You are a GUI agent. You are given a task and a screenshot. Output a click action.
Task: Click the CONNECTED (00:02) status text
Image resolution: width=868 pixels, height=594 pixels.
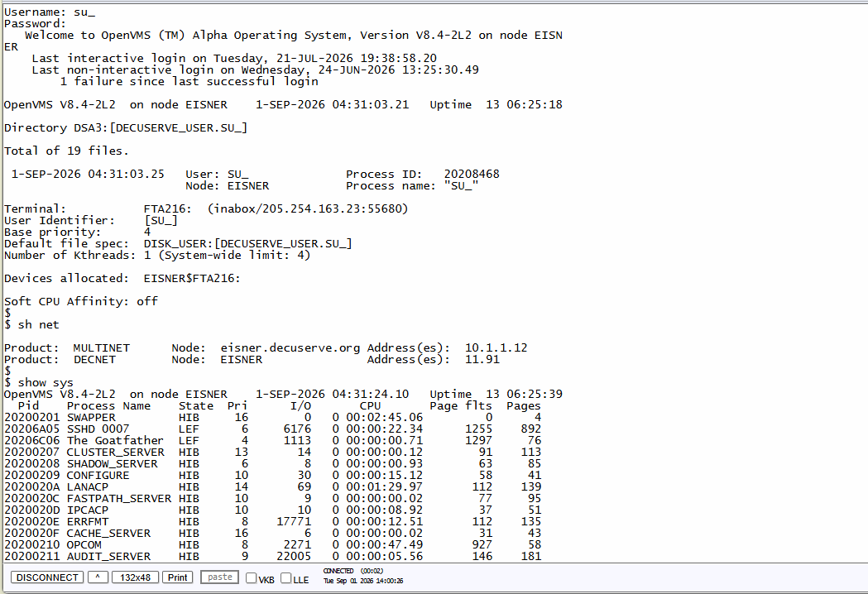pos(353,571)
